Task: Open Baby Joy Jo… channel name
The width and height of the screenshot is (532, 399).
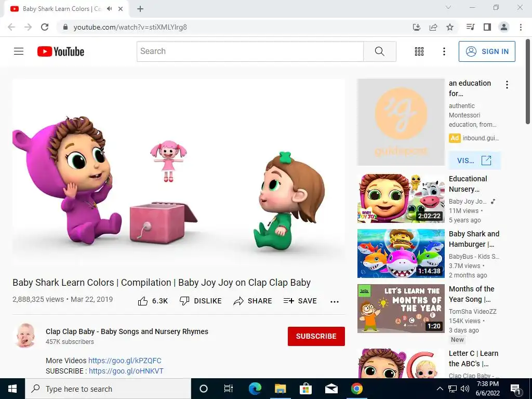Action: (x=468, y=202)
